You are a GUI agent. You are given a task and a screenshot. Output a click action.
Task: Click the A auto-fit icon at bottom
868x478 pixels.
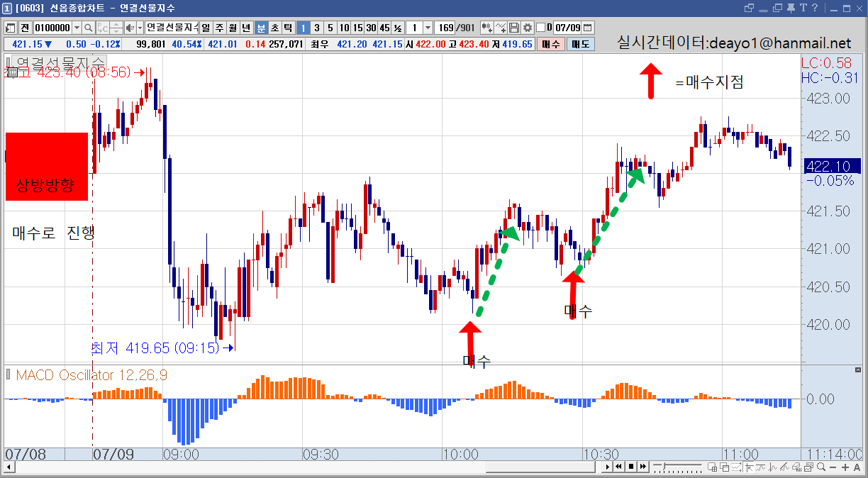[857, 467]
